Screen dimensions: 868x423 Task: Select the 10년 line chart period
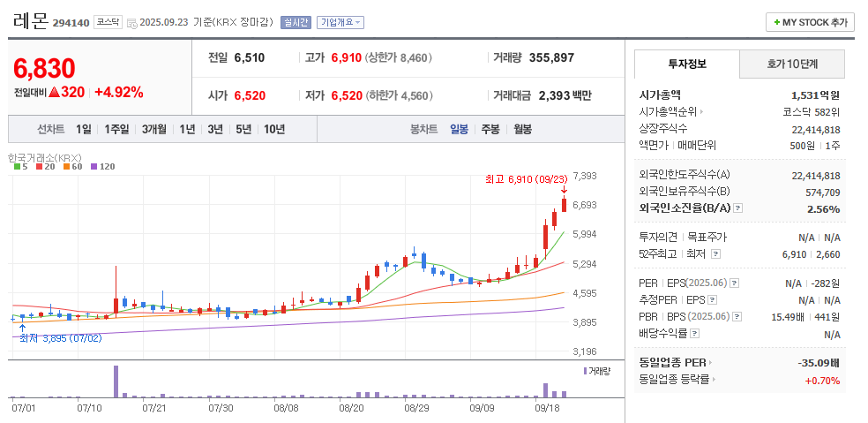tap(274, 129)
